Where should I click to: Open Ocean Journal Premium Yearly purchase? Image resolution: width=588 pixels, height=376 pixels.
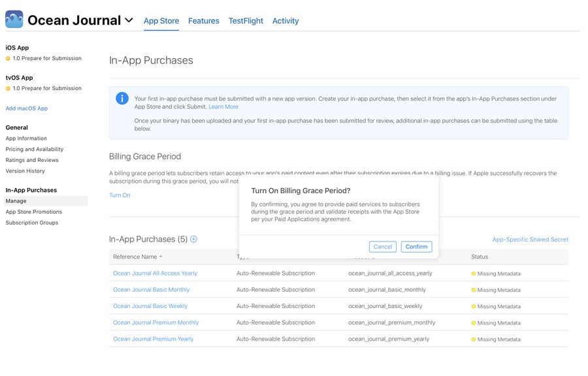[154, 339]
